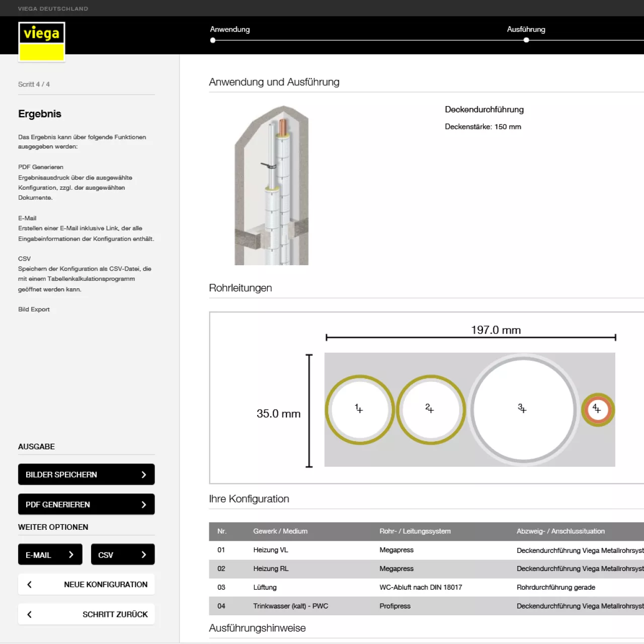Viewport: 644px width, 644px height.
Task: Jump to Anwendung step in progress bar
Action: coord(230,29)
